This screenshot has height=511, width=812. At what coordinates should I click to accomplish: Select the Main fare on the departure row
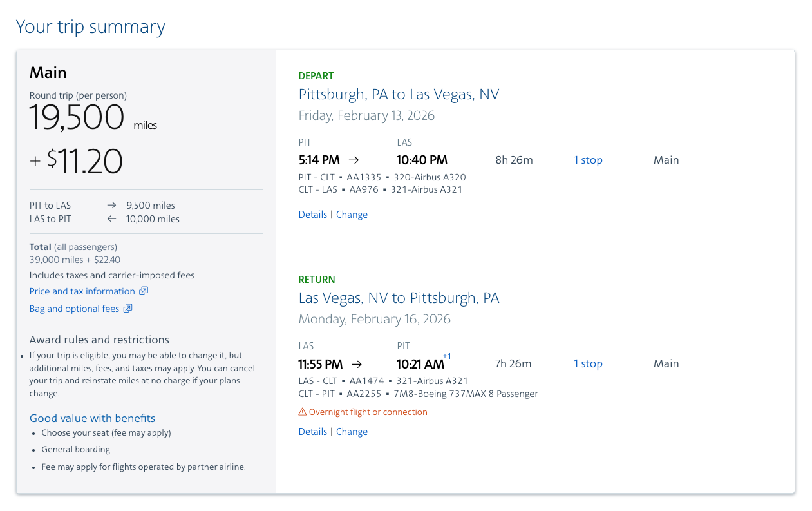(666, 160)
